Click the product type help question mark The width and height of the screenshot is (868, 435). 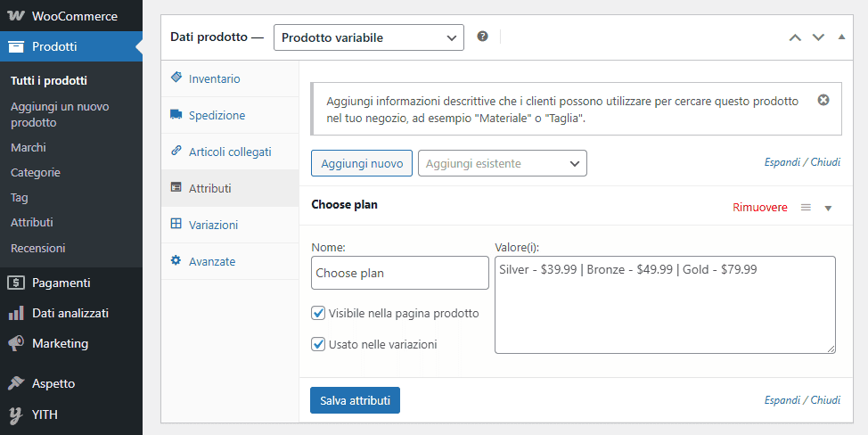[483, 37]
